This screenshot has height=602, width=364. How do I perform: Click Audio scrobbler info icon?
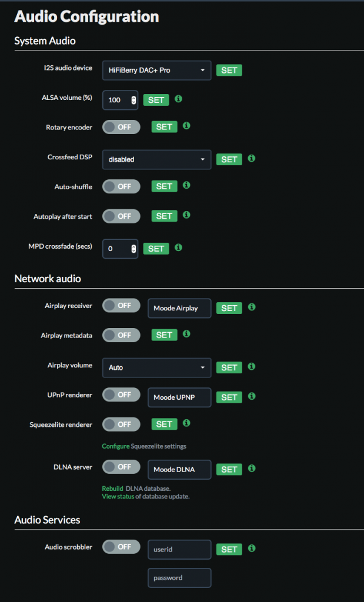pos(251,548)
